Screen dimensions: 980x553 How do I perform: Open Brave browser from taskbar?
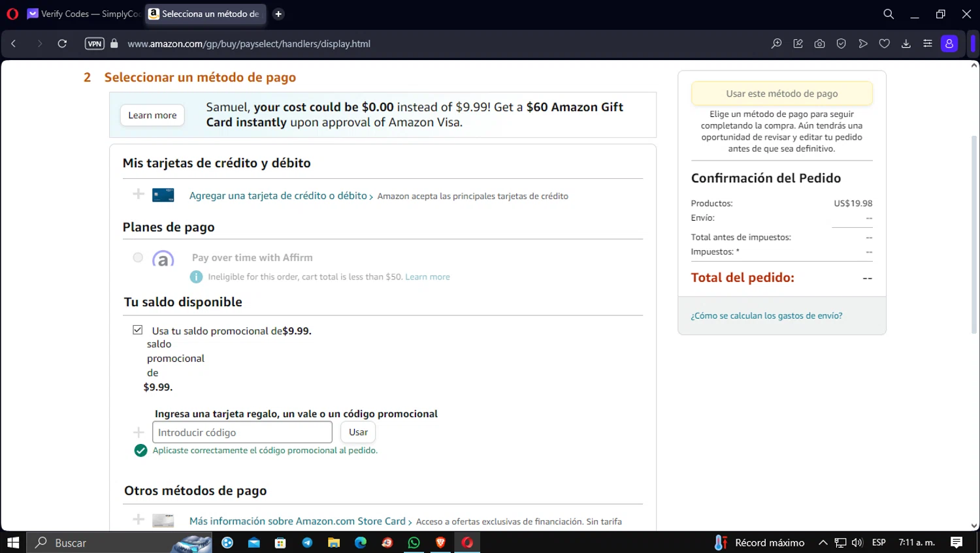pos(440,543)
